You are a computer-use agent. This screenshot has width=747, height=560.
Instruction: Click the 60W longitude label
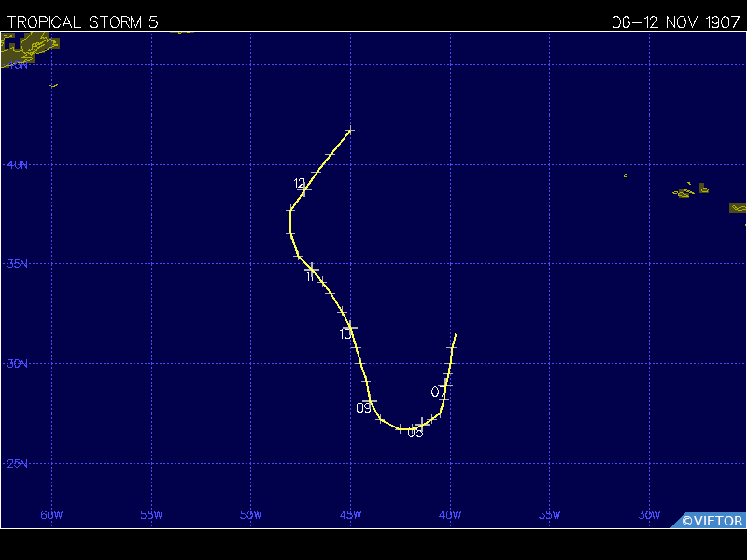tap(51, 515)
